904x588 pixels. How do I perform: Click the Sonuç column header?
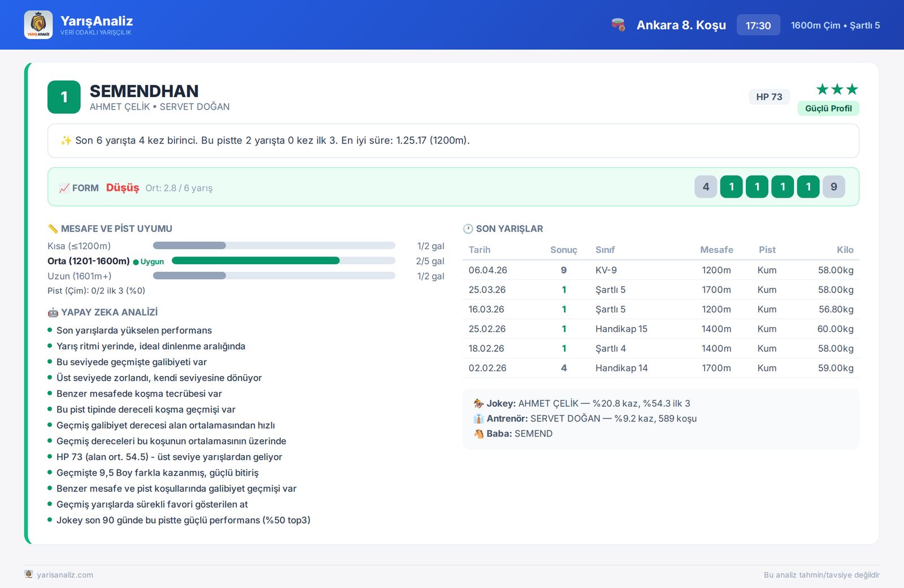coord(563,250)
